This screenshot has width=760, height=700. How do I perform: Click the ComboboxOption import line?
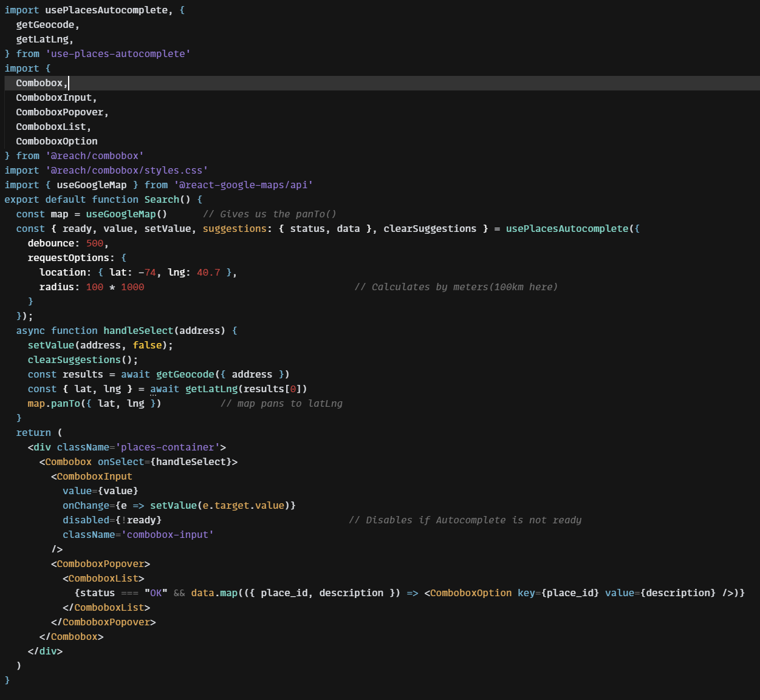pyautogui.click(x=56, y=141)
